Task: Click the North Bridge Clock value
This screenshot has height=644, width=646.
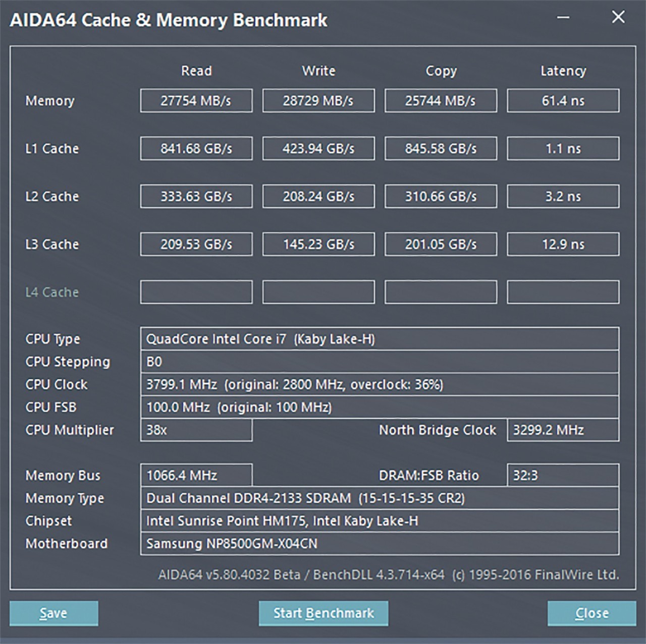Action: tap(563, 430)
